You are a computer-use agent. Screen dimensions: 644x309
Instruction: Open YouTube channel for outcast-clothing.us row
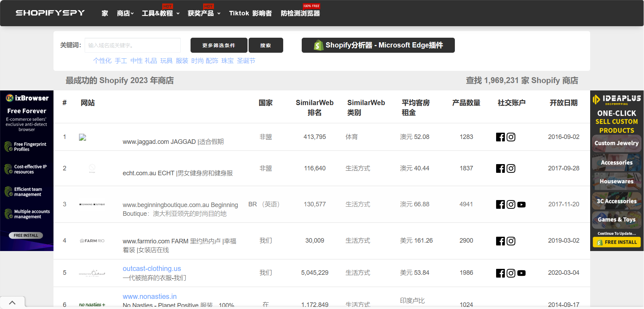(521, 273)
